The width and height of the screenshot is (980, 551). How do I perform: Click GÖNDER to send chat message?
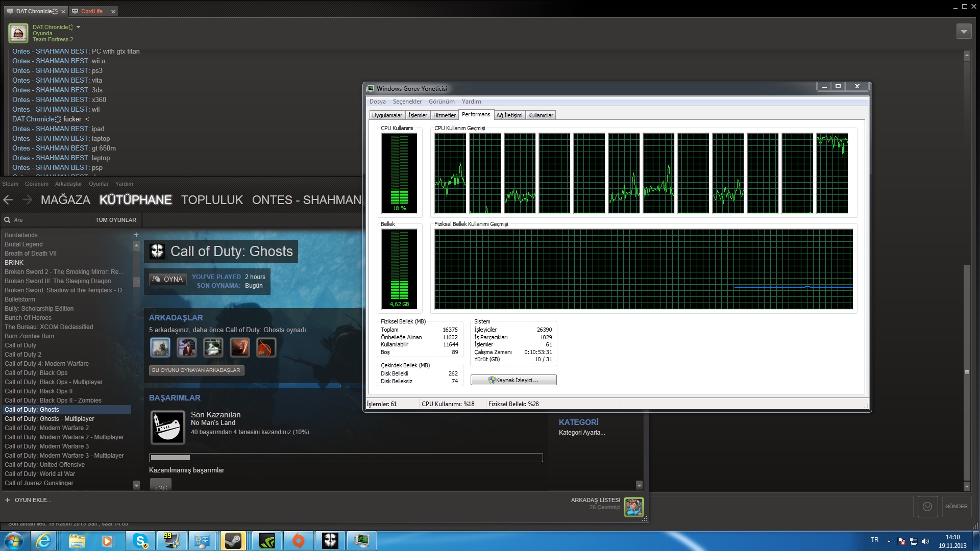click(957, 507)
